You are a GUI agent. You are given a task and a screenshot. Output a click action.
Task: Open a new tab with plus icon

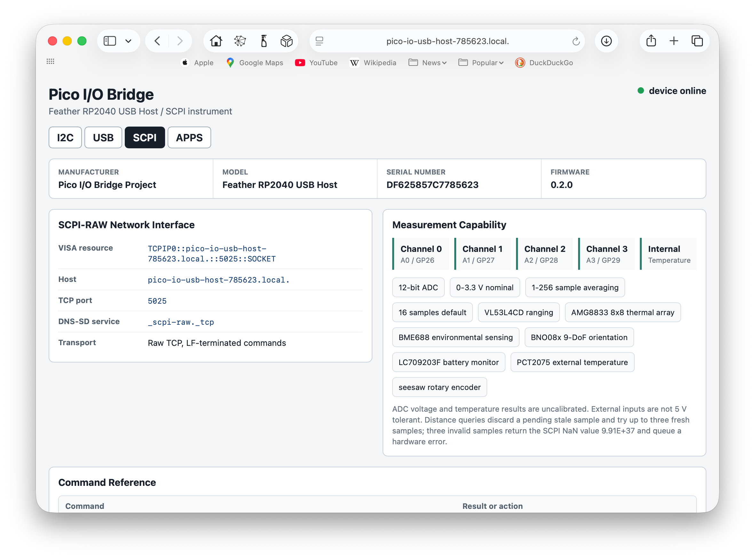click(x=673, y=41)
